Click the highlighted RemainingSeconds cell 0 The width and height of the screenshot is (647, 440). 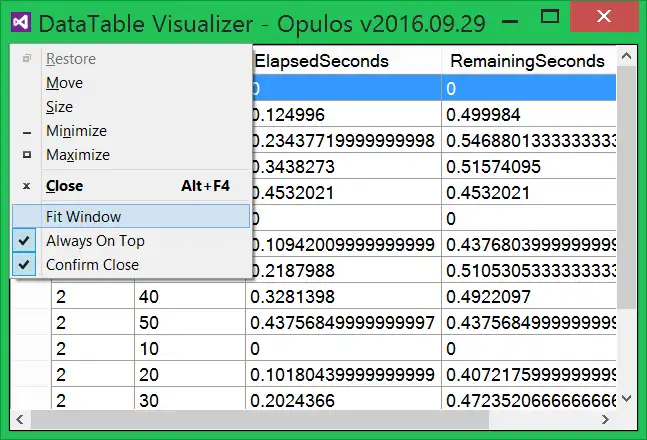[529, 88]
